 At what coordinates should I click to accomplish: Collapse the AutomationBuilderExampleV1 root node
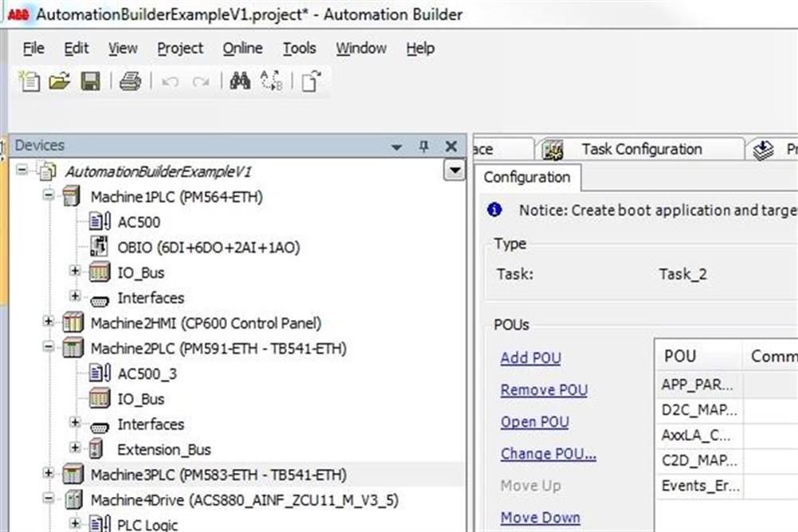[22, 170]
